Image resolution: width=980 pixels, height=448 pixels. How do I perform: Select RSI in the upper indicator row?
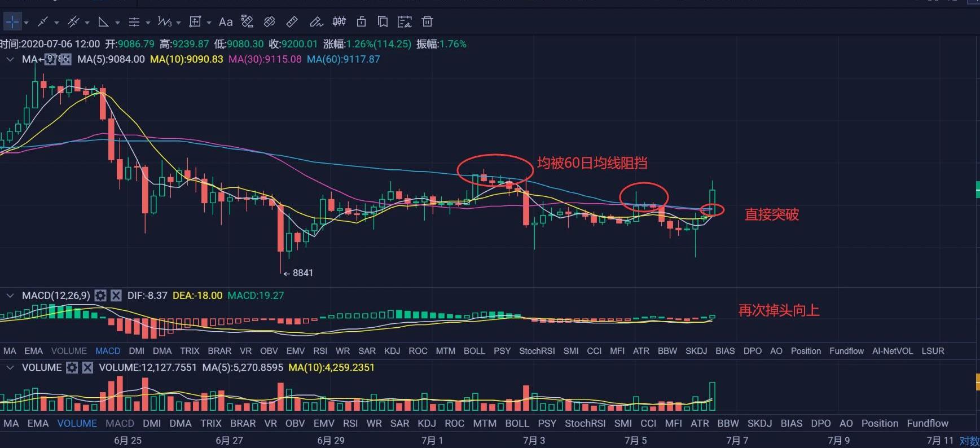click(x=320, y=351)
